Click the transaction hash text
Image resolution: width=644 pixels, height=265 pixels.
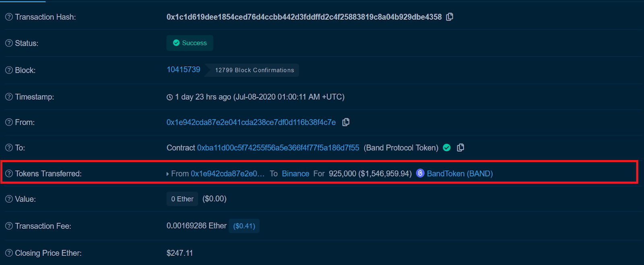point(304,17)
